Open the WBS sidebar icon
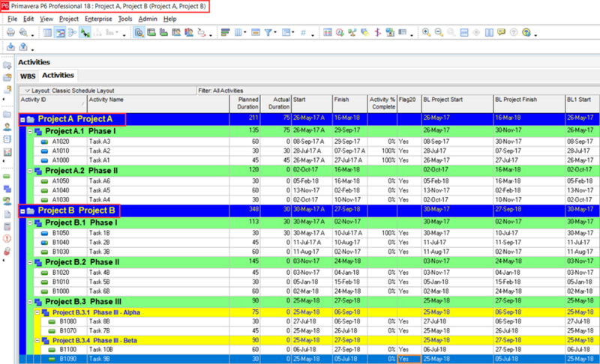This screenshot has width=600, height=364. [7, 189]
